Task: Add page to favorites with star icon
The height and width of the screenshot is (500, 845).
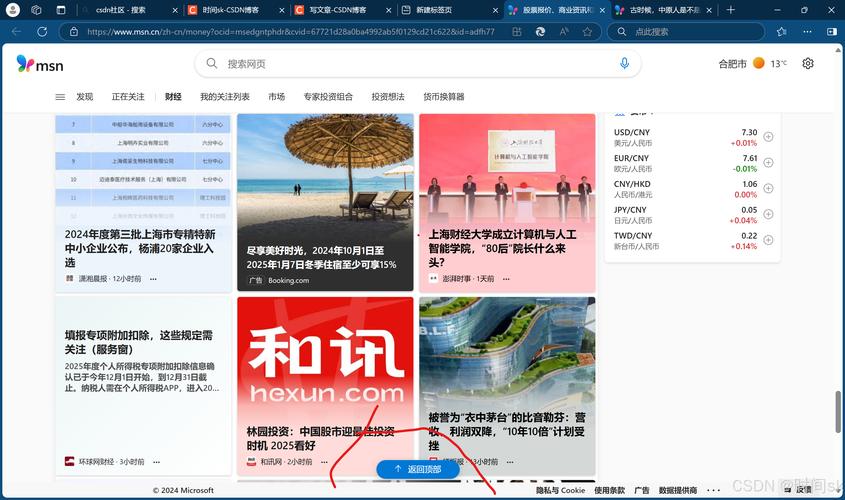Action: (587, 32)
